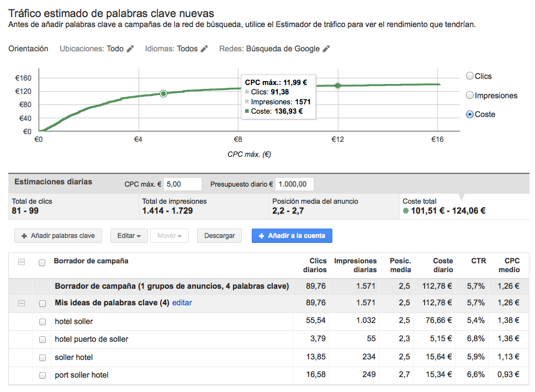This screenshot has width=535, height=392.
Task: Select the Impresiones chart option
Action: coord(470,95)
